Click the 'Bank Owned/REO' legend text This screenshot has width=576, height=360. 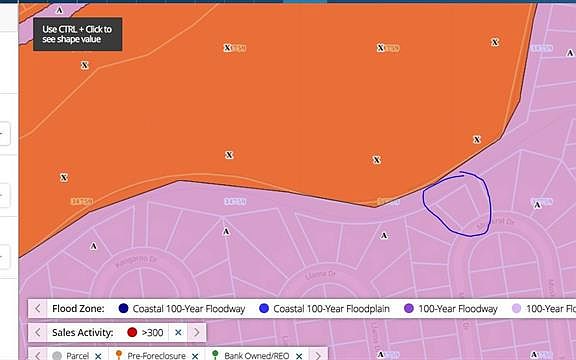click(x=256, y=356)
